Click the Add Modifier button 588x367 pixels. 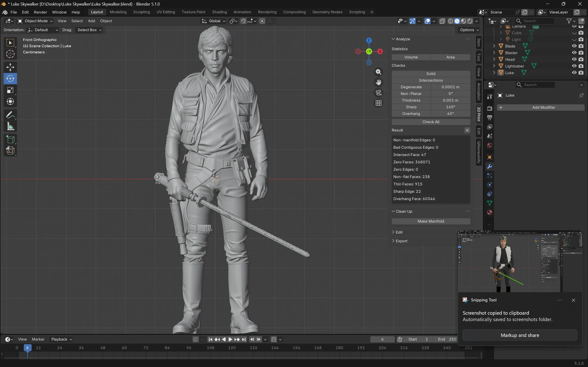541,107
